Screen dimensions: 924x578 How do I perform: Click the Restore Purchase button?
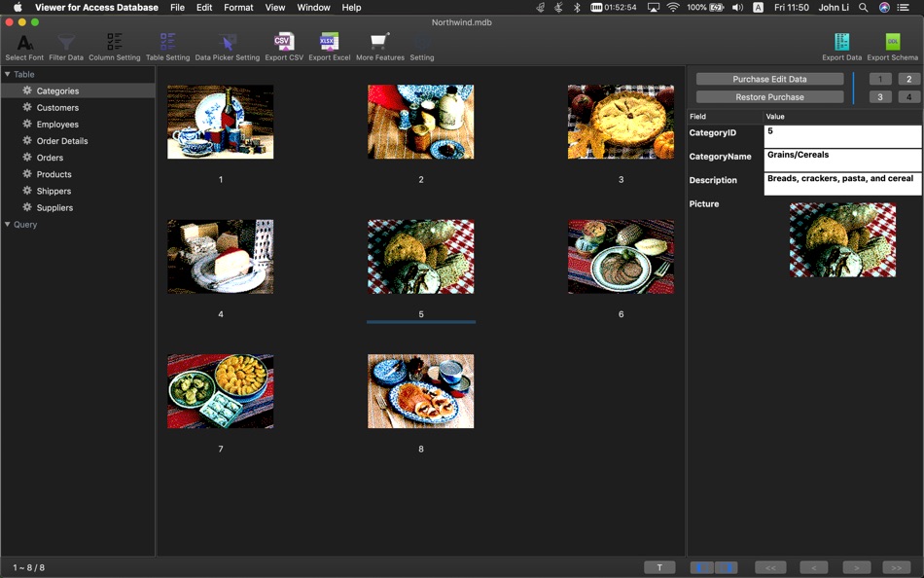[769, 97]
